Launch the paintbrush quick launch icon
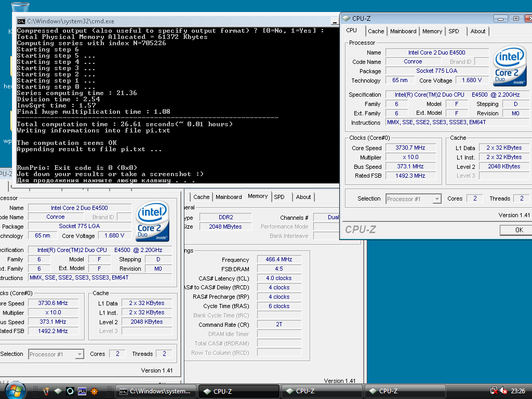 46,391
